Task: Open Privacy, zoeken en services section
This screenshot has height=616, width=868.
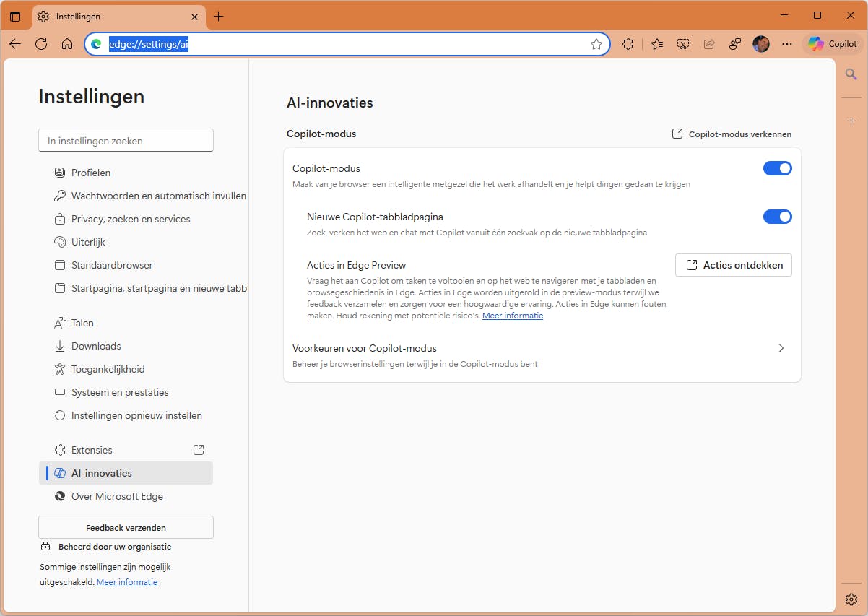Action: [126, 219]
